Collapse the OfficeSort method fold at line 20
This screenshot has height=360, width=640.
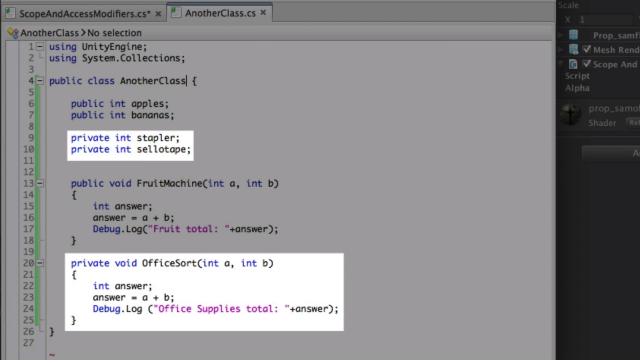(40, 263)
